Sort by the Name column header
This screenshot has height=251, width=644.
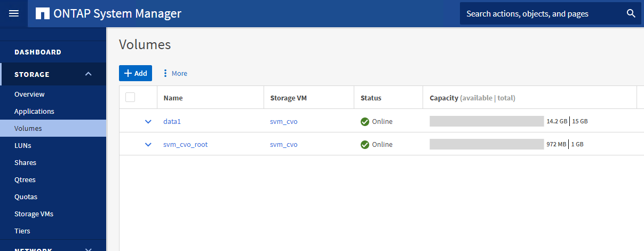173,98
